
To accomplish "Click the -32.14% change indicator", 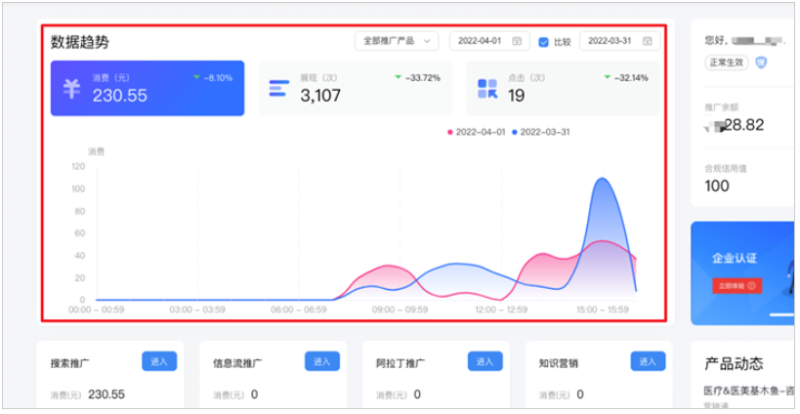I will tap(626, 78).
